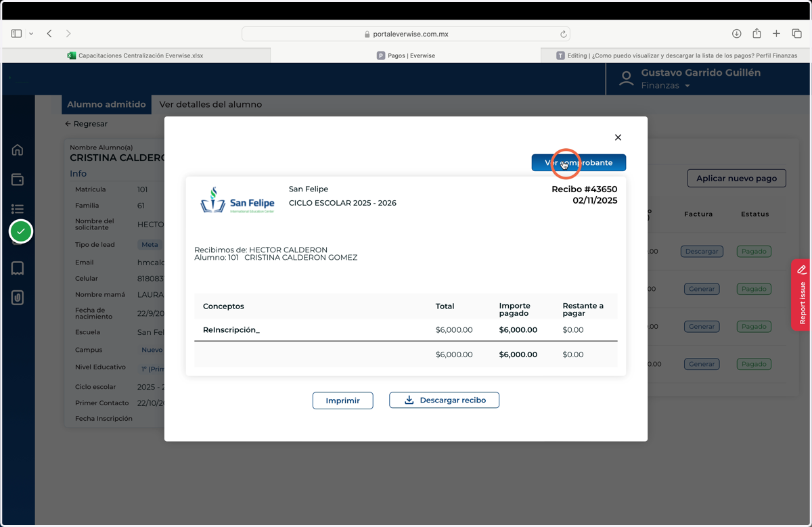The image size is (812, 527).
Task: Click the Descargar recibo button
Action: click(444, 400)
